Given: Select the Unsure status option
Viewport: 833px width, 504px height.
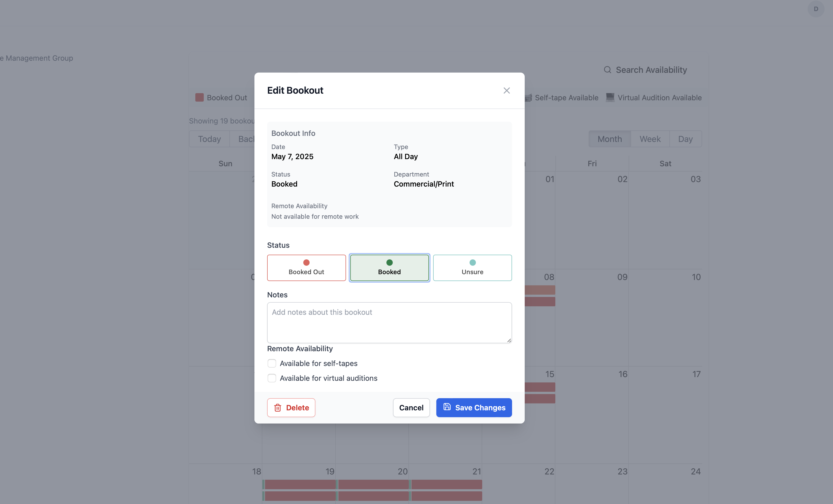Looking at the screenshot, I should coord(472,268).
